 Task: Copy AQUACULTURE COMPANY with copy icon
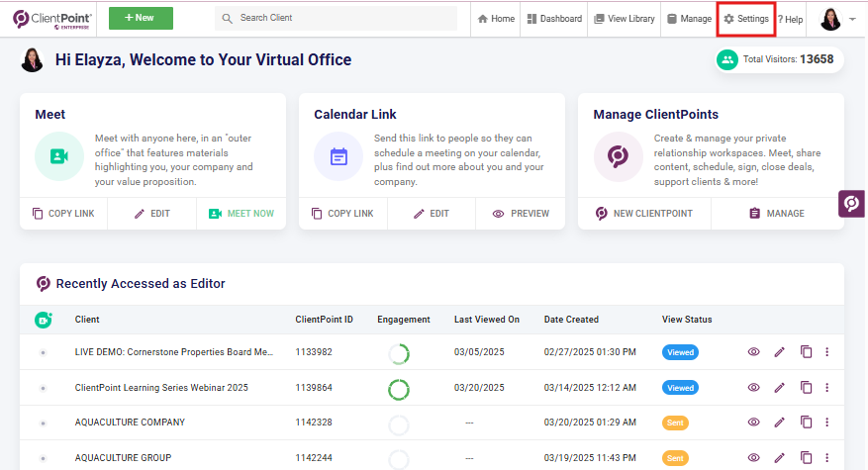point(806,422)
